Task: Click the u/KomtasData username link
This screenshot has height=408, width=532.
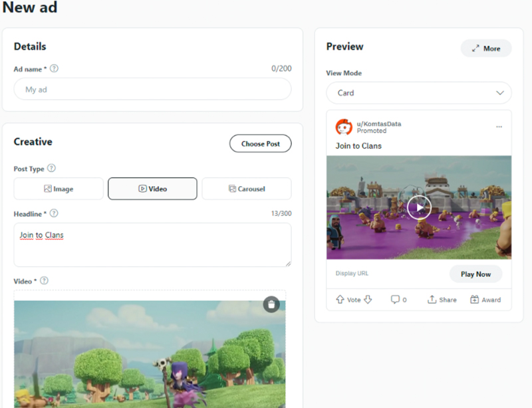Action: pyautogui.click(x=379, y=124)
